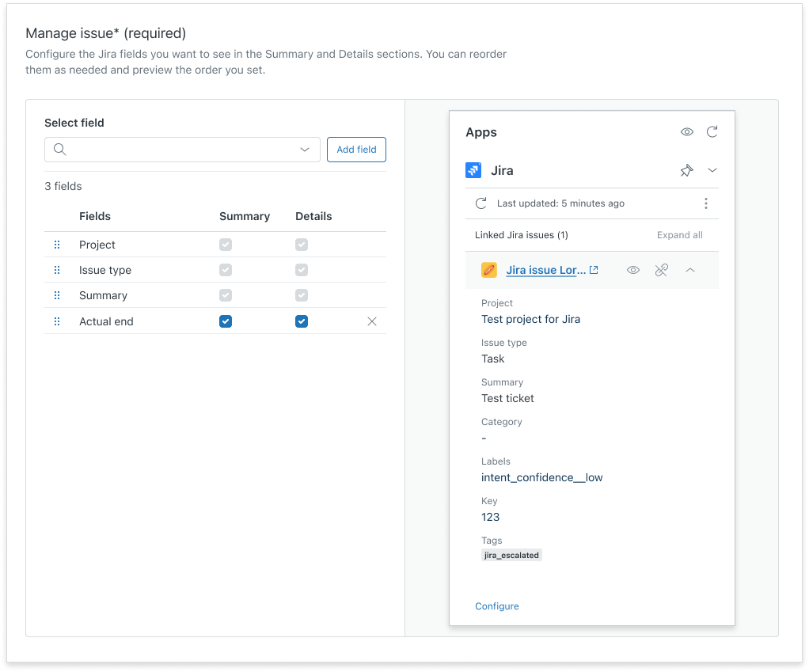The height and width of the screenshot is (672, 809).
Task: Uncheck Details checkbox for Actual end
Action: [x=302, y=321]
